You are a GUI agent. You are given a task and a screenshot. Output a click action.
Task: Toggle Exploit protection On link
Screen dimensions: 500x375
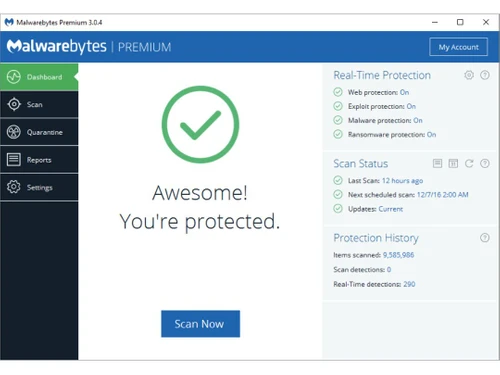(411, 106)
